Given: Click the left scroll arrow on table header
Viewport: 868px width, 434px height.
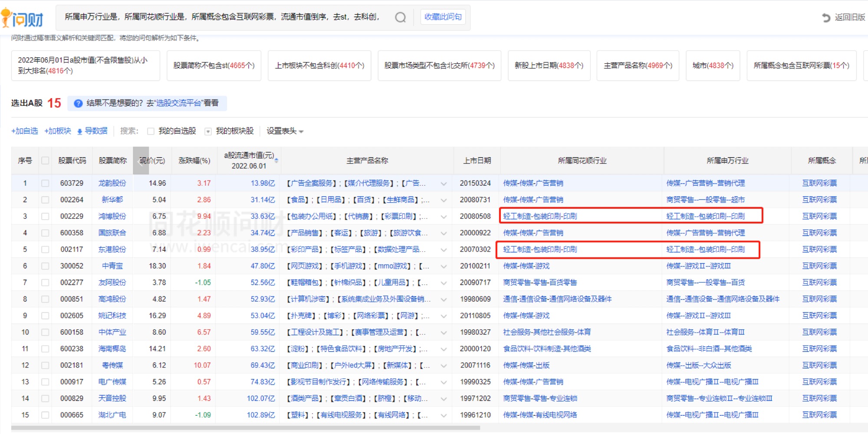Looking at the screenshot, I should (x=140, y=161).
